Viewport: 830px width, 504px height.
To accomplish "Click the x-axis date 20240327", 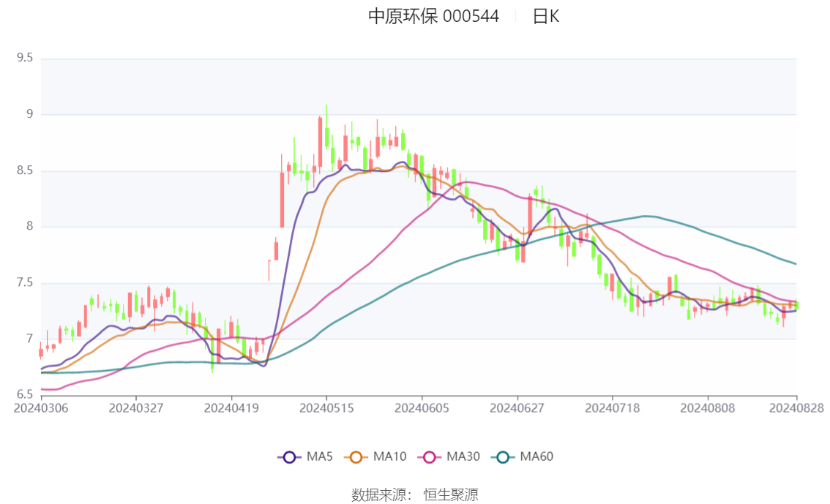I will pyautogui.click(x=136, y=408).
